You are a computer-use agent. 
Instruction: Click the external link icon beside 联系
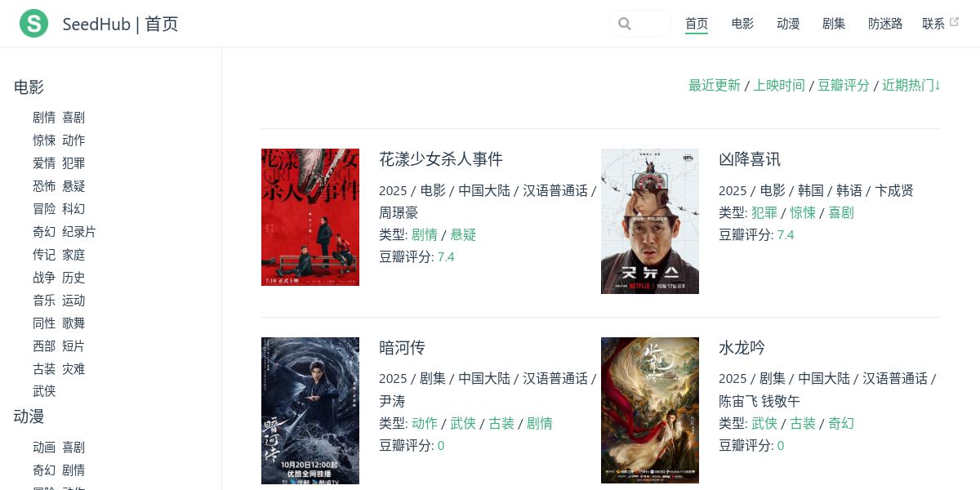click(954, 23)
